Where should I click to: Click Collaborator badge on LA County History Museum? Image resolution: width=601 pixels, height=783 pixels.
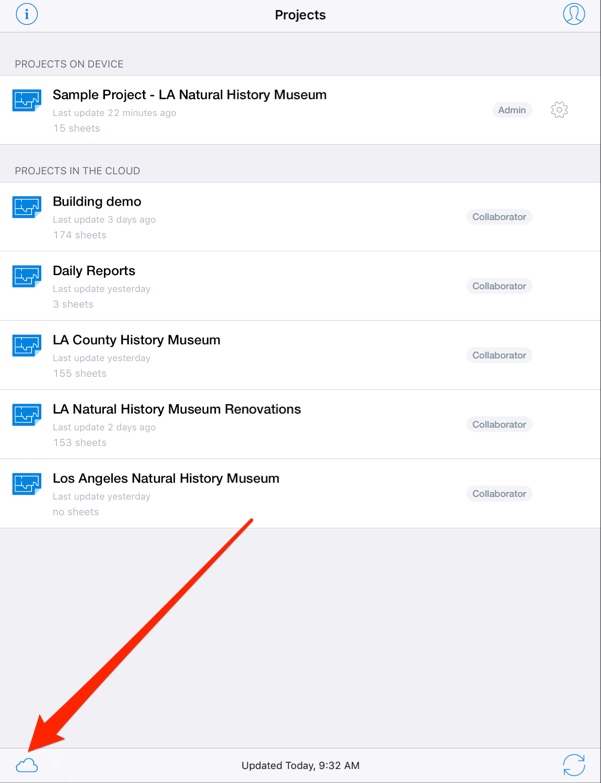[499, 355]
